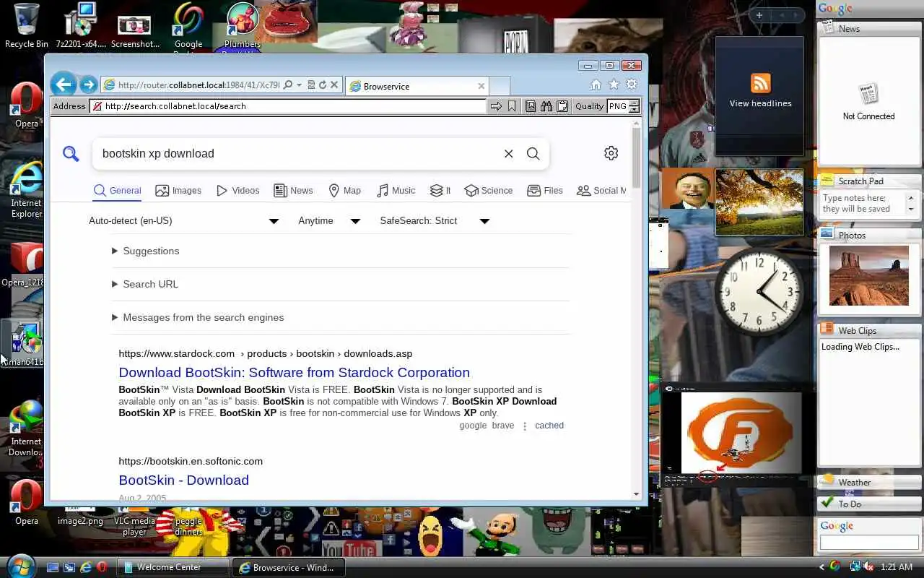
Task: Click page vertical scrollbar thumb
Action: (x=636, y=158)
